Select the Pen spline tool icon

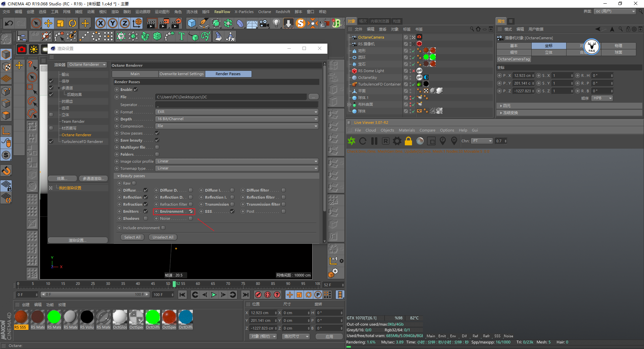click(x=204, y=23)
